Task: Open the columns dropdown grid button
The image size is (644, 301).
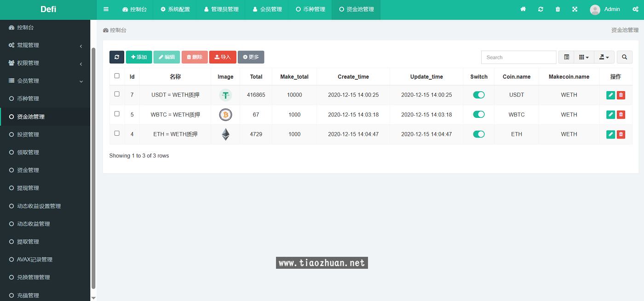Action: pyautogui.click(x=584, y=57)
